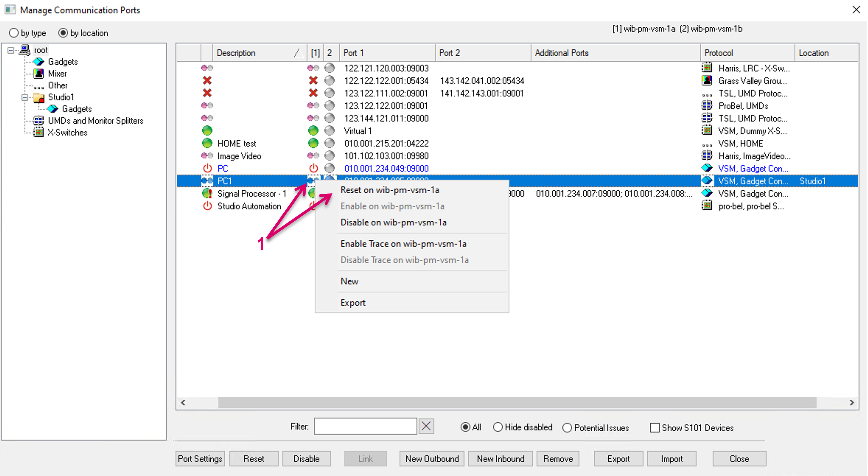The width and height of the screenshot is (868, 476).
Task: Collapse the Studio1 tree node
Action: click(x=25, y=97)
